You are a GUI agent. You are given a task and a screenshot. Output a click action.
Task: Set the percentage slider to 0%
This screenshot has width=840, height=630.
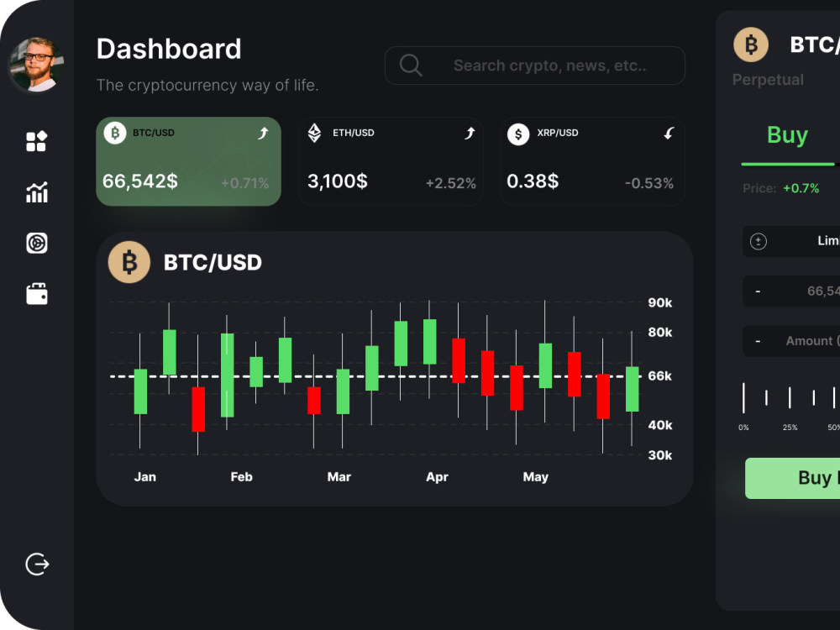pos(743,398)
